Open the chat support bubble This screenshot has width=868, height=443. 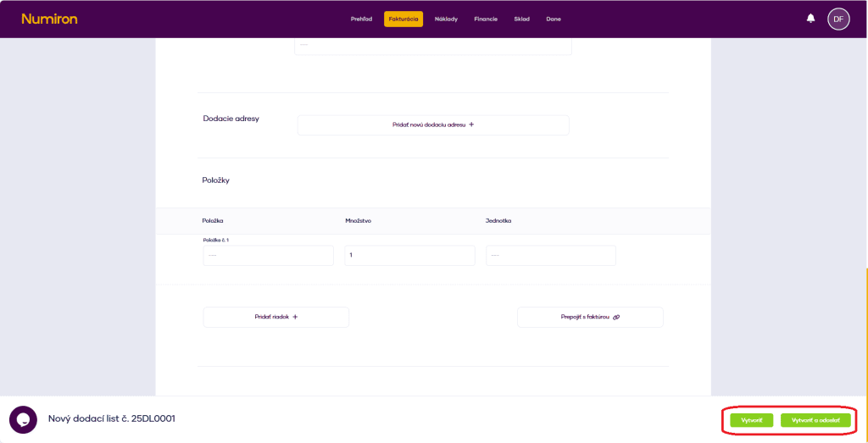pyautogui.click(x=23, y=419)
